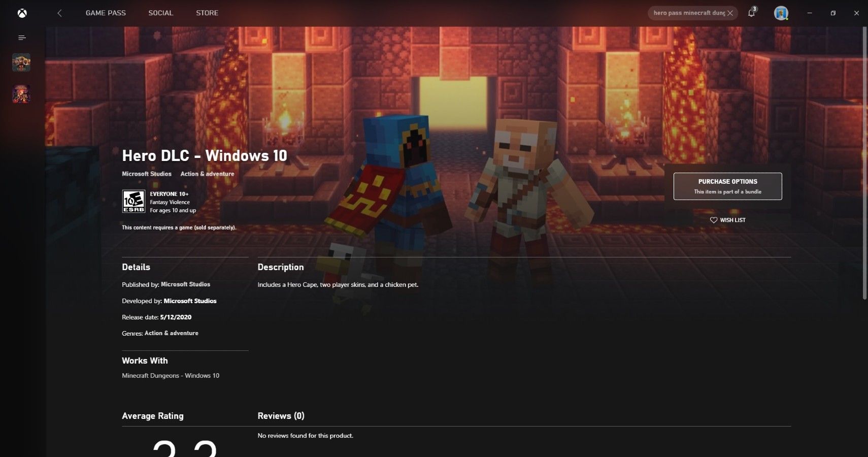
Task: Open the user profile avatar
Action: tap(781, 13)
